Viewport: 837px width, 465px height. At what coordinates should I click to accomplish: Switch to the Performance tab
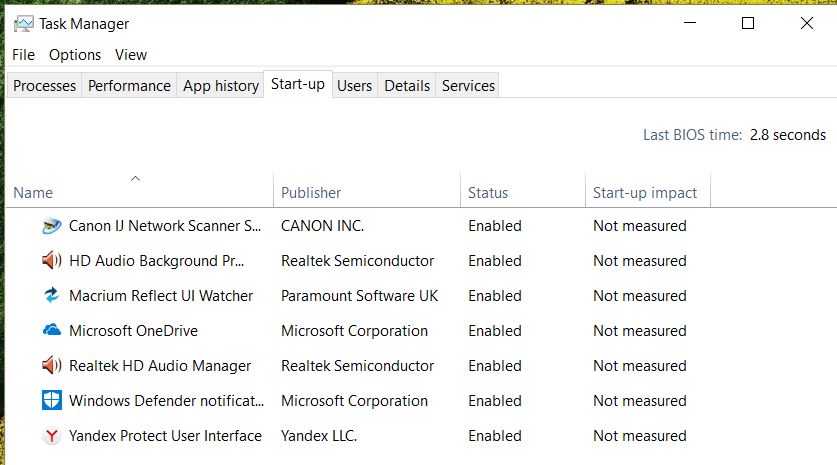click(129, 85)
